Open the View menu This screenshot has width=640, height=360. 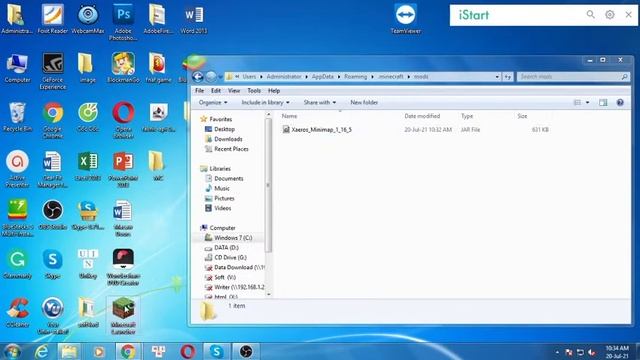(x=234, y=91)
